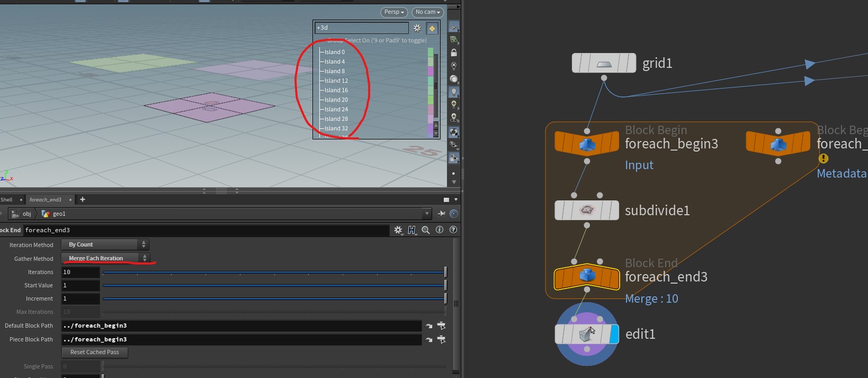The width and height of the screenshot is (868, 378).
Task: Click the camera-like icon below the glasses icon
Action: tap(454, 157)
